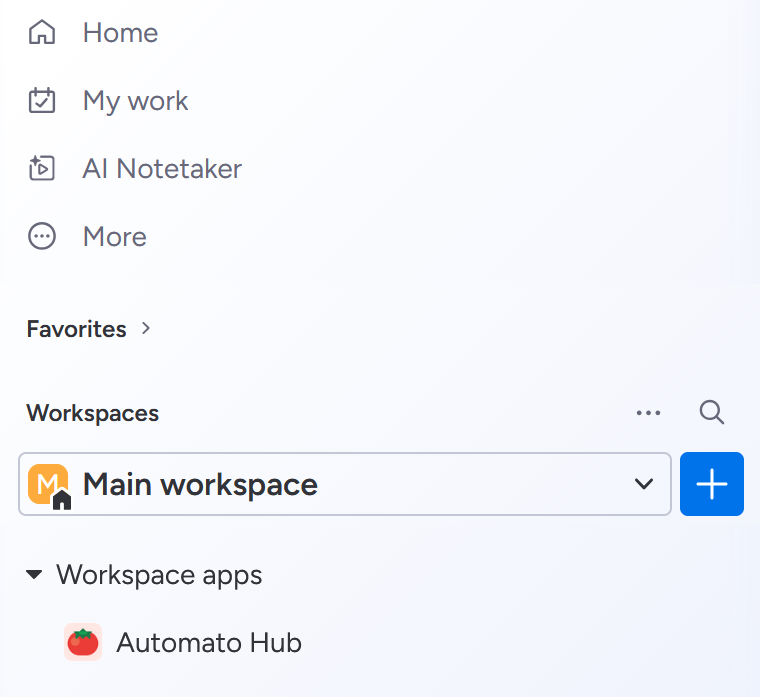Click the AI Notetaker video icon
The height and width of the screenshot is (697, 760).
pos(42,169)
